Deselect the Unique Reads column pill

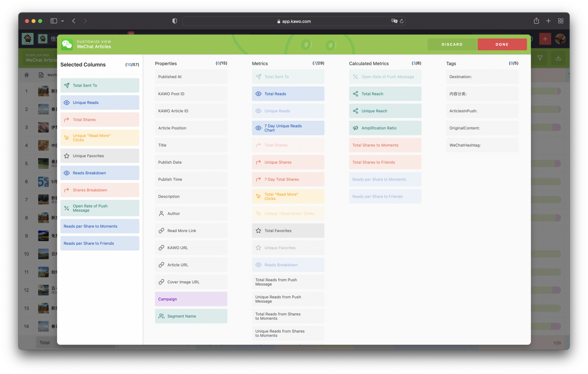(100, 102)
